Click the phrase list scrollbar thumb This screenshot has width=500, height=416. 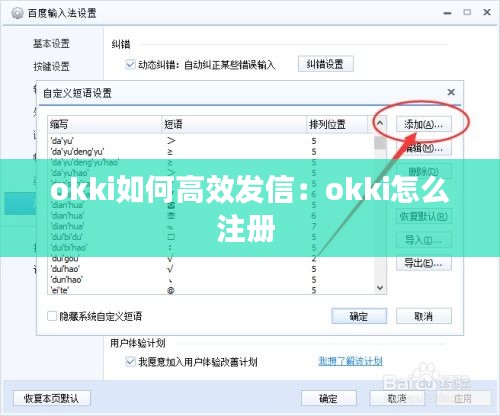pos(380,143)
